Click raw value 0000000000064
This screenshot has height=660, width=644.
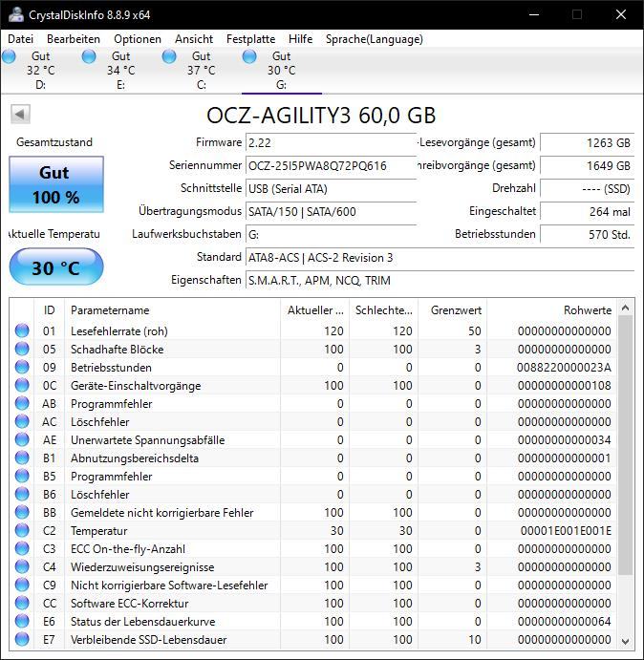565,621
